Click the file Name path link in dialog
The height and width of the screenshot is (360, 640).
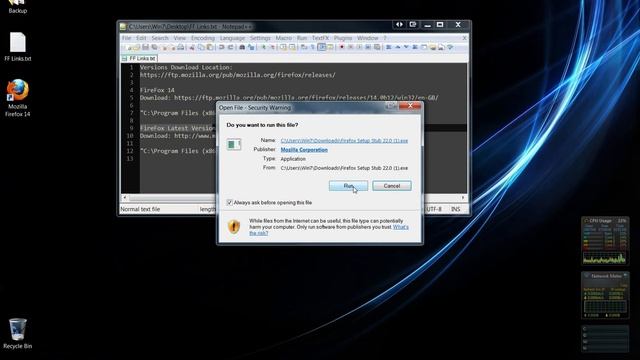click(x=344, y=140)
